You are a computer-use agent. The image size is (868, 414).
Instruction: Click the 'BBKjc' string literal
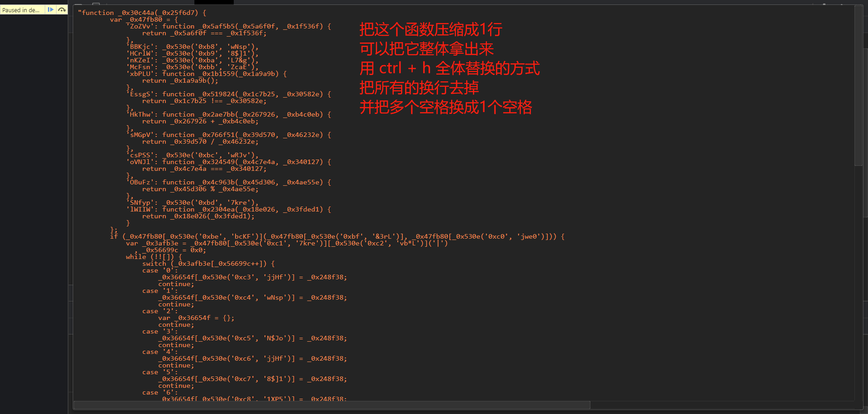139,47
